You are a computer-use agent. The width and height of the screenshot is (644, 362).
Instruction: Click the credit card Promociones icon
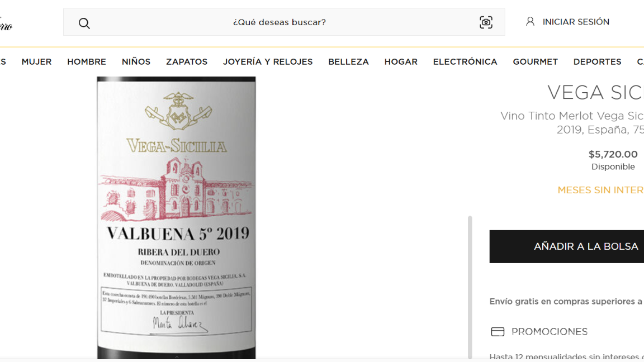tap(498, 332)
